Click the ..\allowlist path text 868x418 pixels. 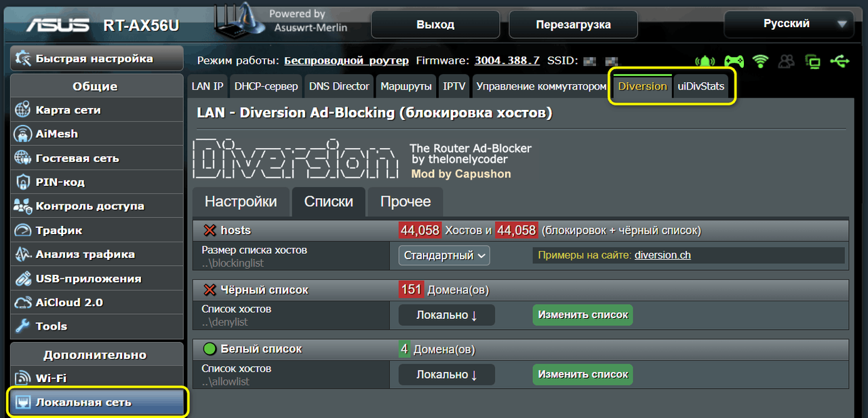(225, 381)
